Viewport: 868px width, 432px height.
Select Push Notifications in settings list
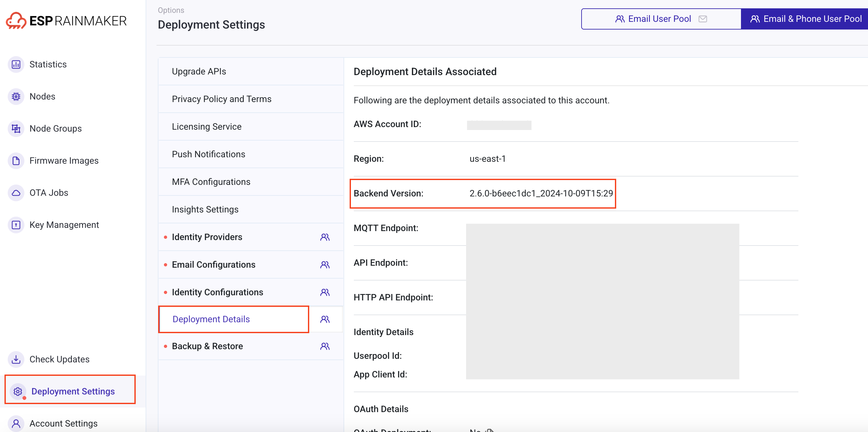(208, 154)
